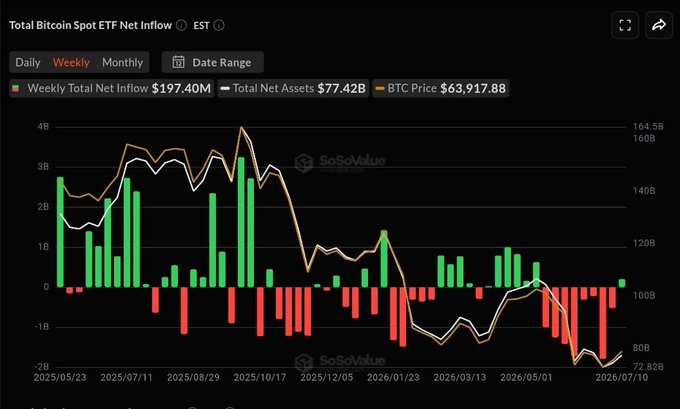Click the 4B left axis label
The image size is (680, 409).
click(x=43, y=127)
